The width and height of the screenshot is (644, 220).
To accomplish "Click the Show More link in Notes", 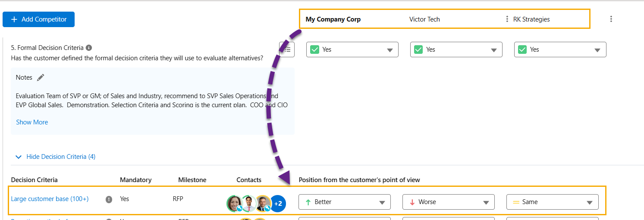I will click(32, 122).
